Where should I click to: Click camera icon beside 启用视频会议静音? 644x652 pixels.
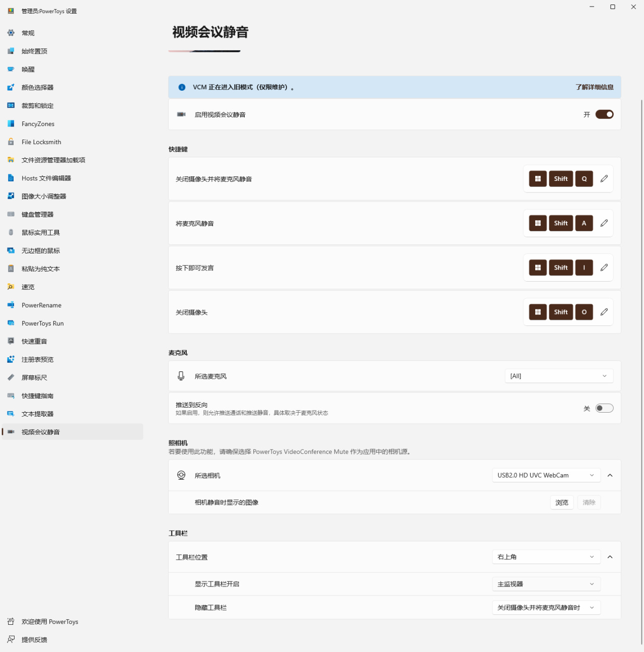click(181, 114)
